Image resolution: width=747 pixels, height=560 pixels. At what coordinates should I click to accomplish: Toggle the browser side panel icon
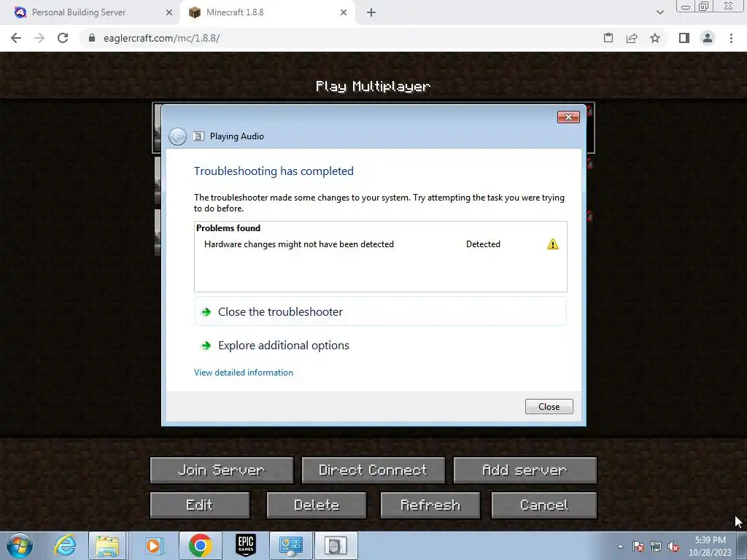684,38
